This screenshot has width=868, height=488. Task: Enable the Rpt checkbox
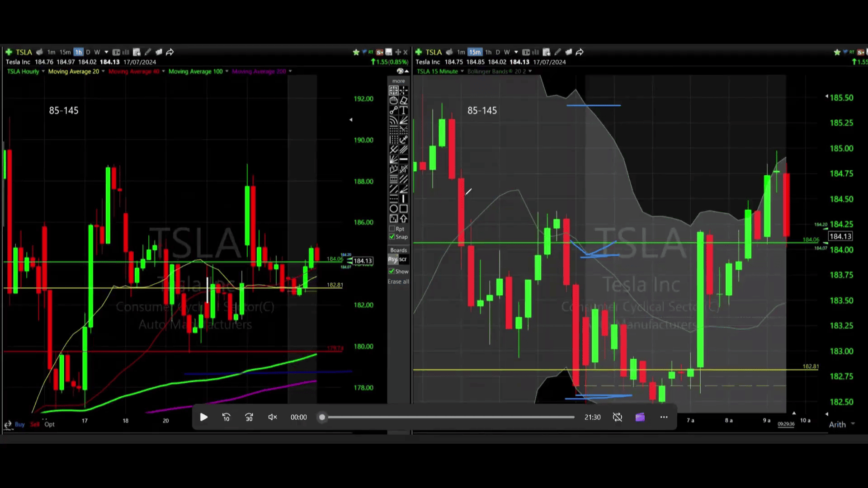392,229
